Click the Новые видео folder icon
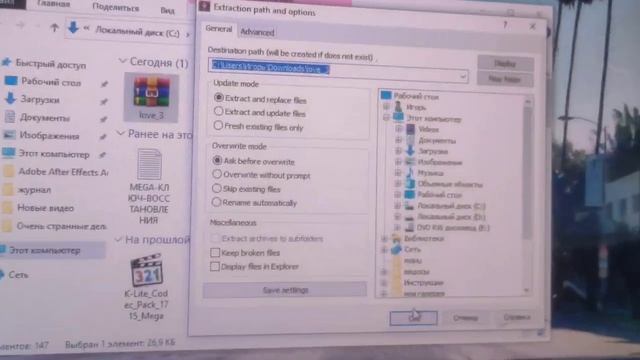This screenshot has height=360, width=640. 7,207
